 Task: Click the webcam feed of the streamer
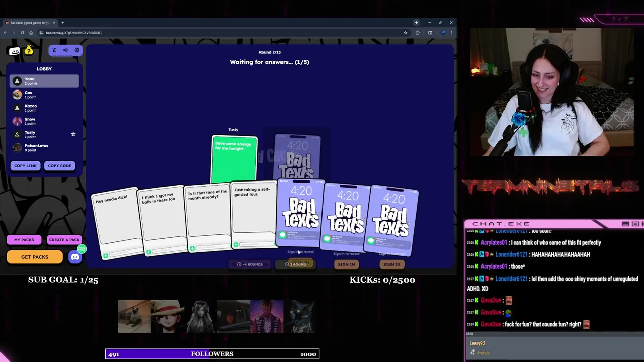click(x=552, y=92)
